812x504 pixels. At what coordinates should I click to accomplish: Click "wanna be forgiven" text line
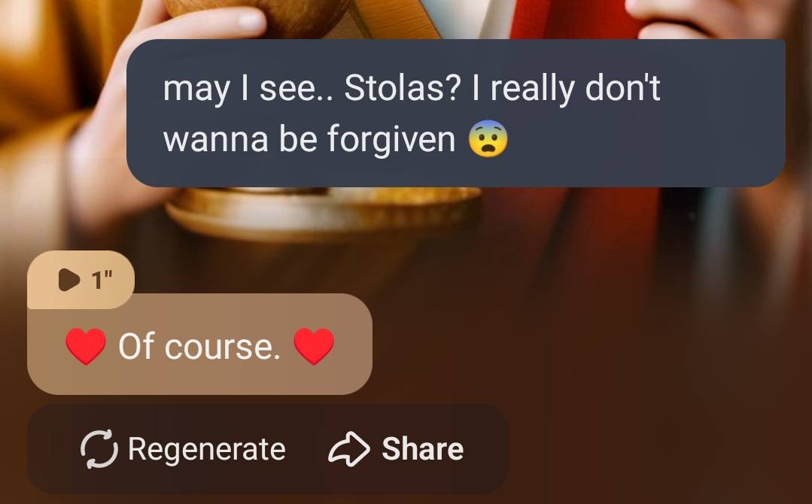point(309,139)
